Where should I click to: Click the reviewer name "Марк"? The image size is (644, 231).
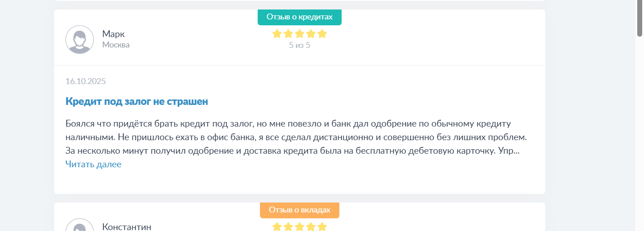(113, 34)
